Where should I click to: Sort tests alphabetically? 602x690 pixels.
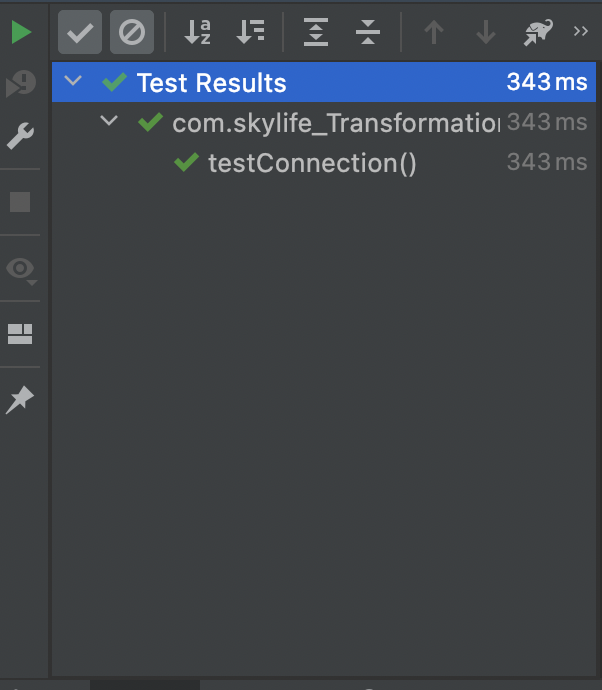(x=198, y=32)
